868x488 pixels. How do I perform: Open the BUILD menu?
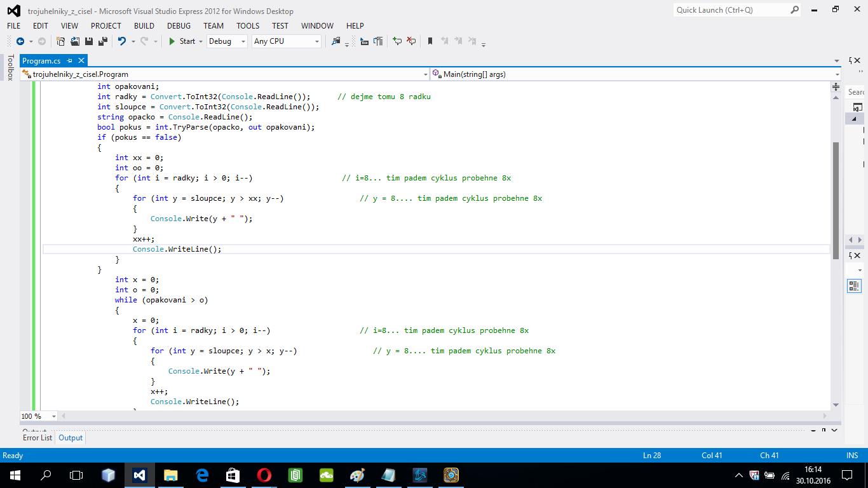pos(144,26)
